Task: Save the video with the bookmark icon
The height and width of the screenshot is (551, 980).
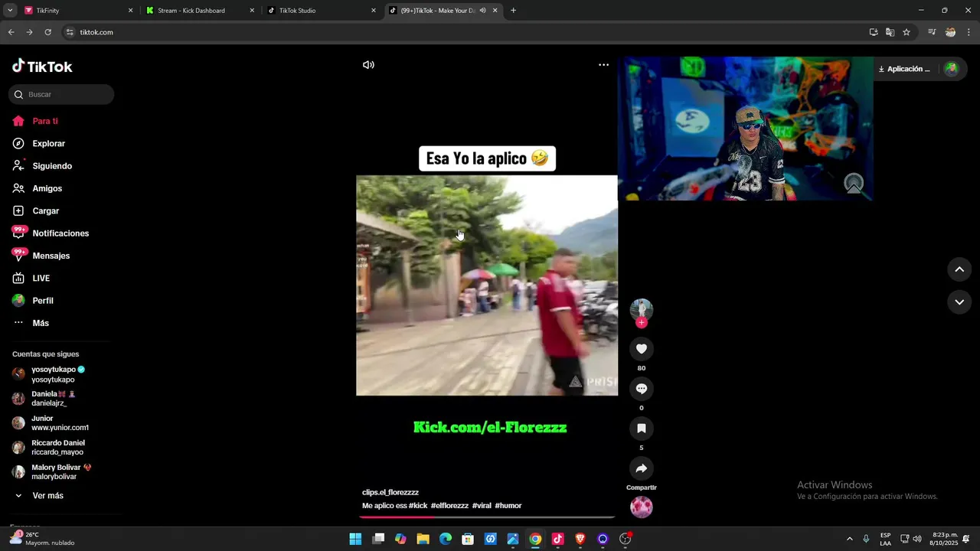Action: [642, 429]
